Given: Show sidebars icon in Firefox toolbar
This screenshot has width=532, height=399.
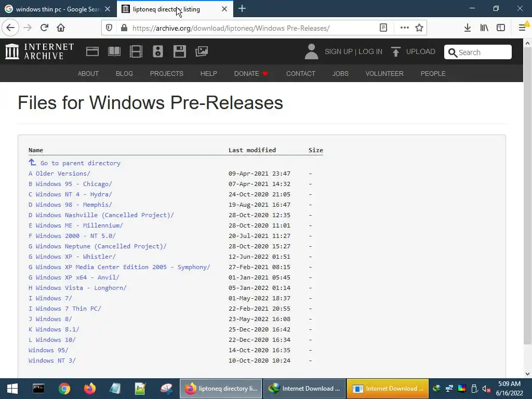Looking at the screenshot, I should (501, 28).
